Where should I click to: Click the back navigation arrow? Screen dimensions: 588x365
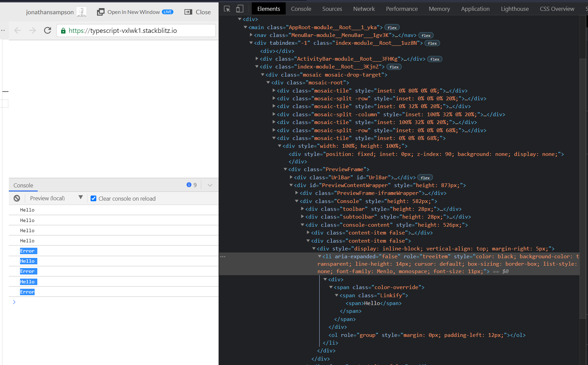[x=17, y=30]
